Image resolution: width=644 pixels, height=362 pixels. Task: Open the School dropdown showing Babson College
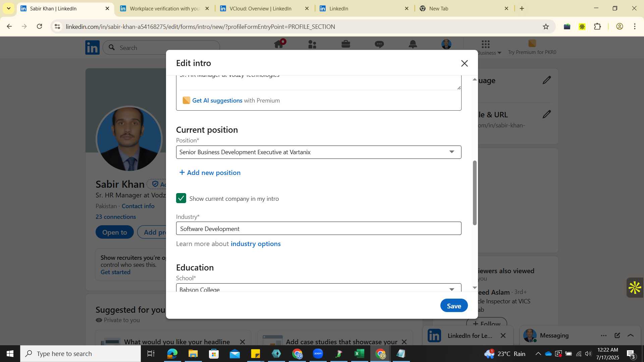tap(319, 288)
